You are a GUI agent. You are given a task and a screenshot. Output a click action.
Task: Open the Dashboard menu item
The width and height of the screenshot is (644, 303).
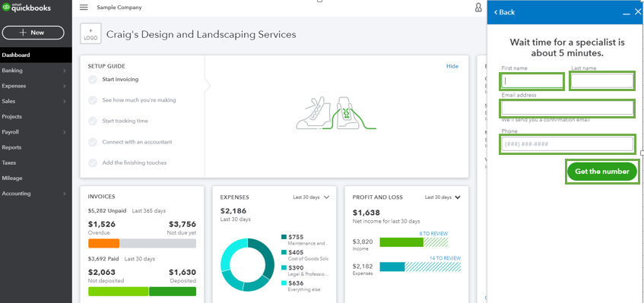coord(36,55)
